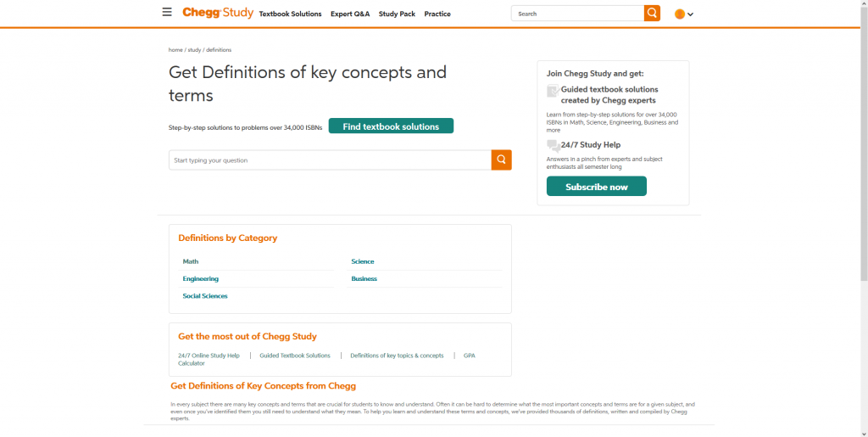
Task: Click the 'Start typing your question' field
Action: coord(330,160)
